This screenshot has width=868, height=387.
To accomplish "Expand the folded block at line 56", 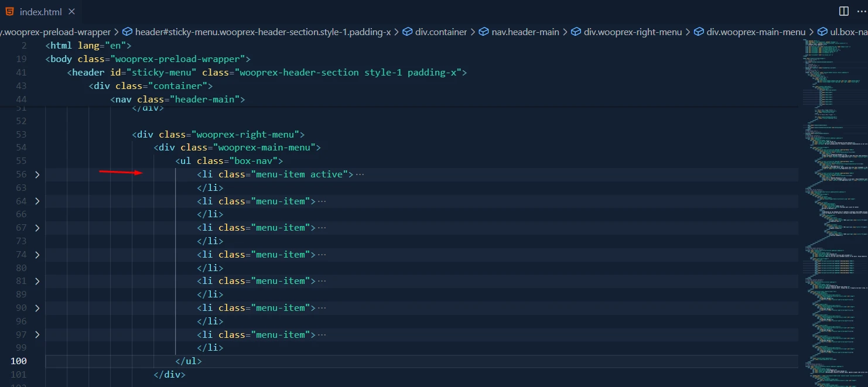I will point(37,174).
